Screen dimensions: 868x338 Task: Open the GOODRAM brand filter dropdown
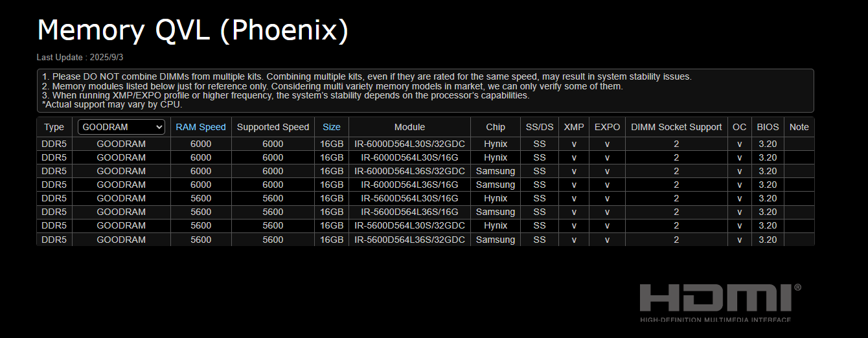coord(121,127)
